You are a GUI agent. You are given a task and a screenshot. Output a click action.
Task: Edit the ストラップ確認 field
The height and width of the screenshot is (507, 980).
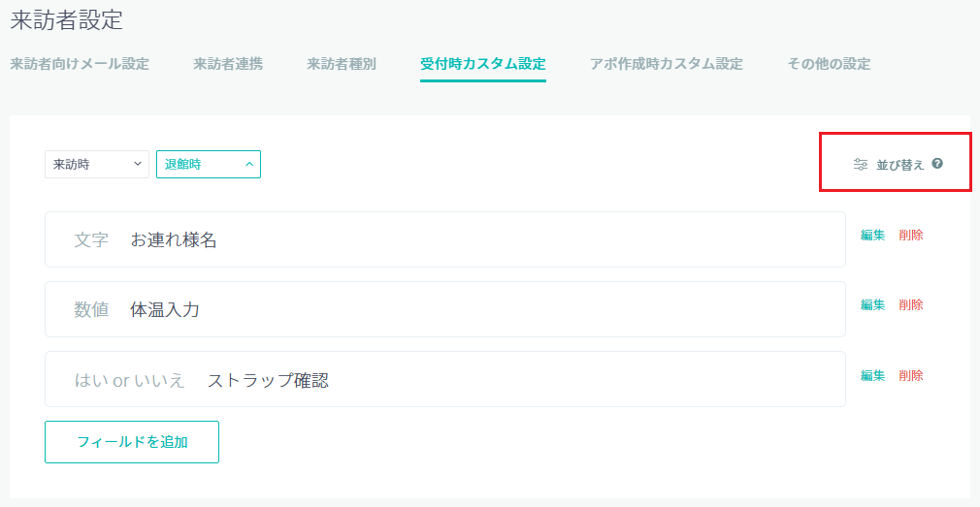(872, 375)
